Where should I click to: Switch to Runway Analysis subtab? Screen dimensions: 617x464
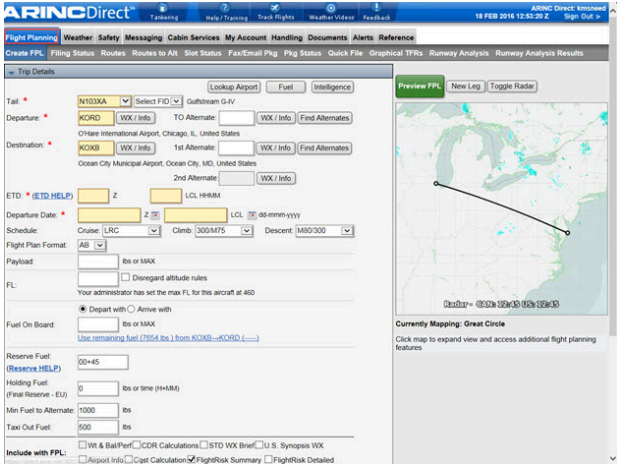pos(458,53)
